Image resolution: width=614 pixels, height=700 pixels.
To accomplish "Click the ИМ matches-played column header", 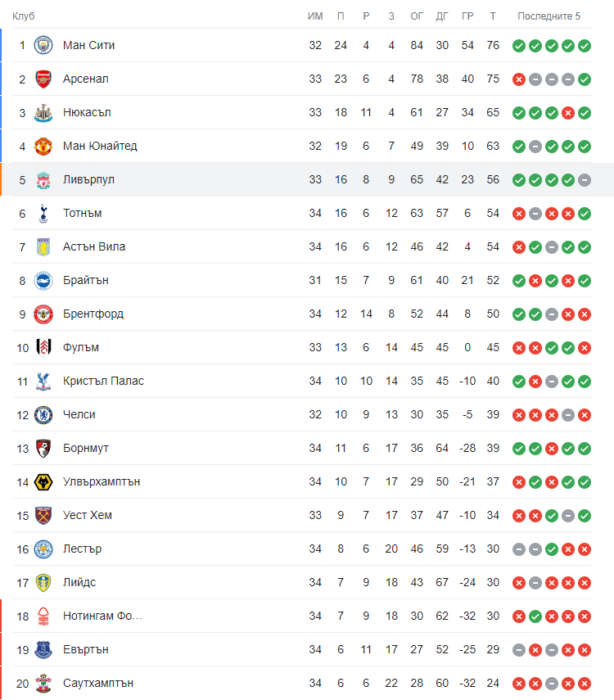I will pos(315,16).
